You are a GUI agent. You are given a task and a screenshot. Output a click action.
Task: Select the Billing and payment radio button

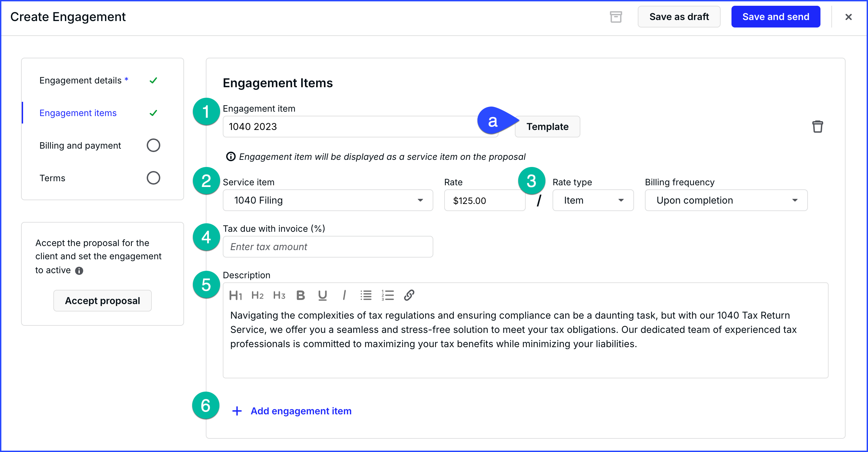[153, 145]
